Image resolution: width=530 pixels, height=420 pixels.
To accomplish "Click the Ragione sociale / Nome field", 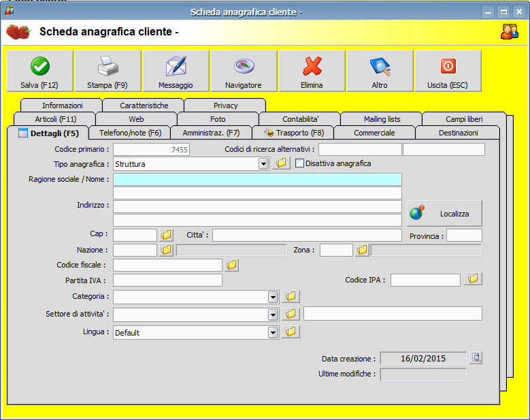I will (x=257, y=179).
